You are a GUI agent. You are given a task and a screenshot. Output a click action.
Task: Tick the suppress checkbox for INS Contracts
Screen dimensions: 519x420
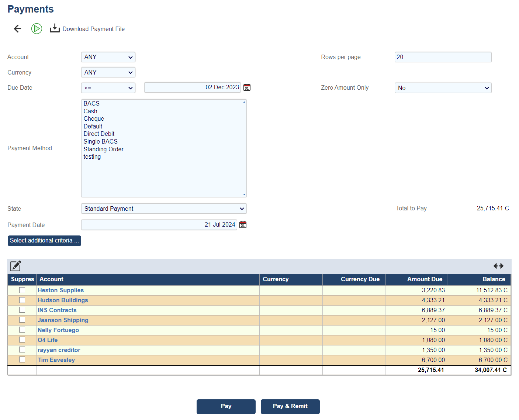22,310
